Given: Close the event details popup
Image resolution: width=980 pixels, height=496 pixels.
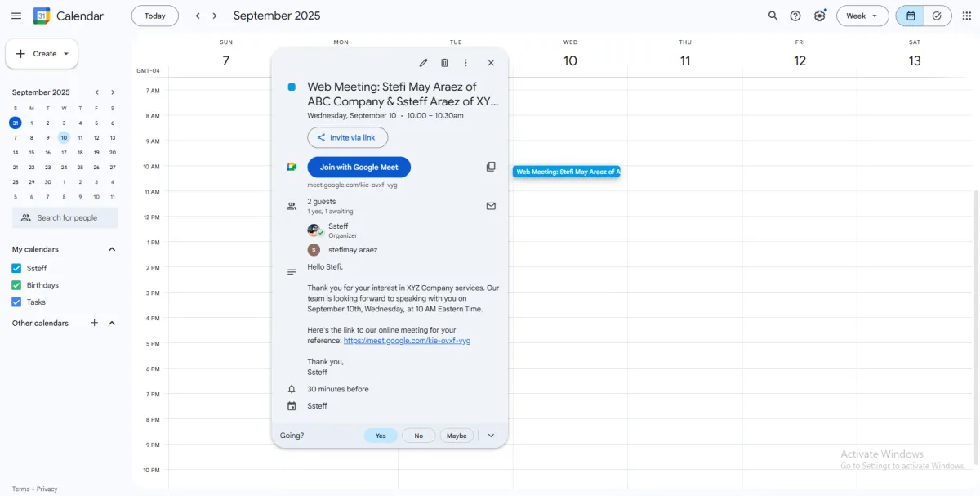Looking at the screenshot, I should 491,63.
